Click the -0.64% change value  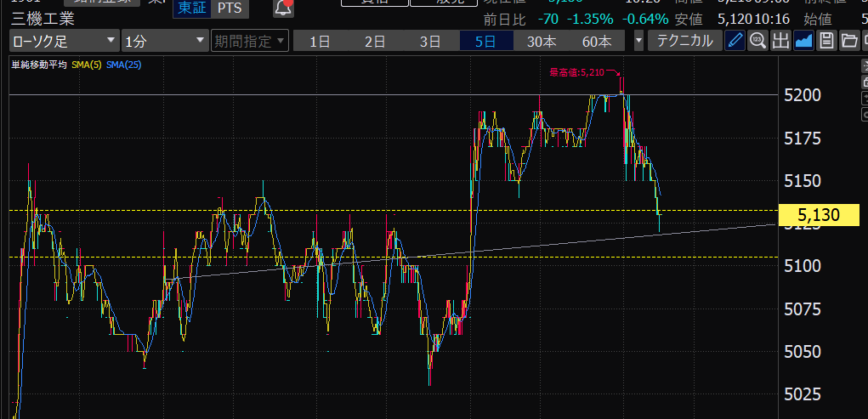[645, 20]
